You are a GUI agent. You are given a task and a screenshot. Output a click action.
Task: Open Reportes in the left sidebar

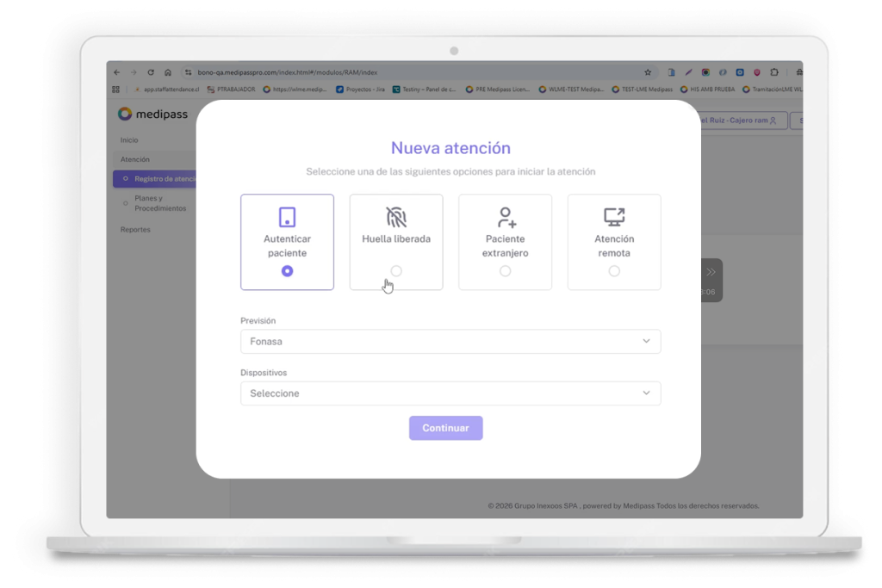(x=135, y=230)
